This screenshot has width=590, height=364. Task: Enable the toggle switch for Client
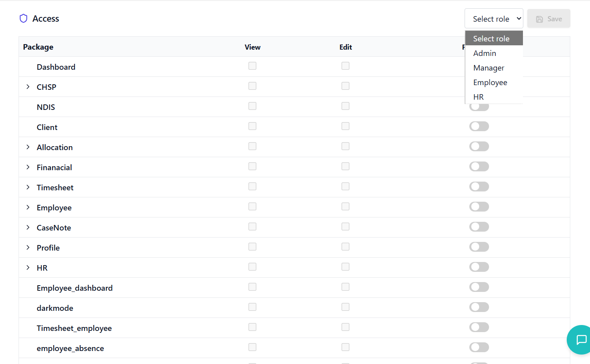point(479,126)
